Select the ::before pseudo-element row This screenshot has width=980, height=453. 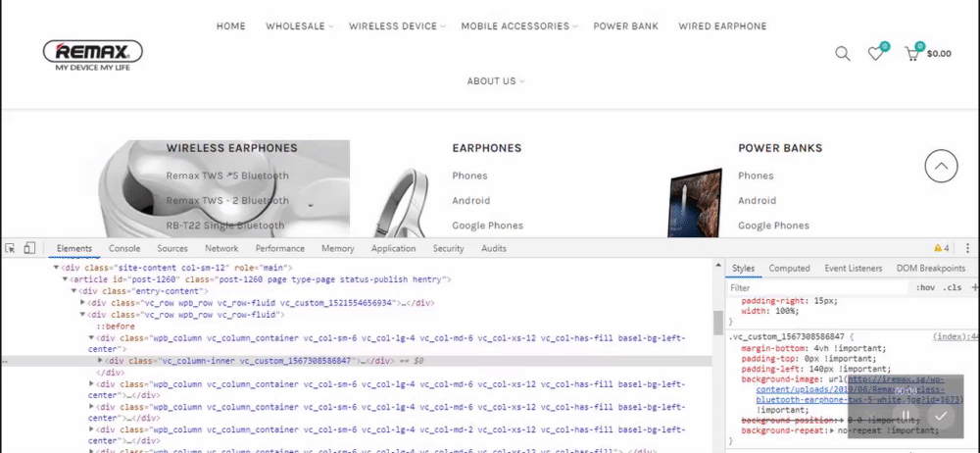click(x=115, y=326)
